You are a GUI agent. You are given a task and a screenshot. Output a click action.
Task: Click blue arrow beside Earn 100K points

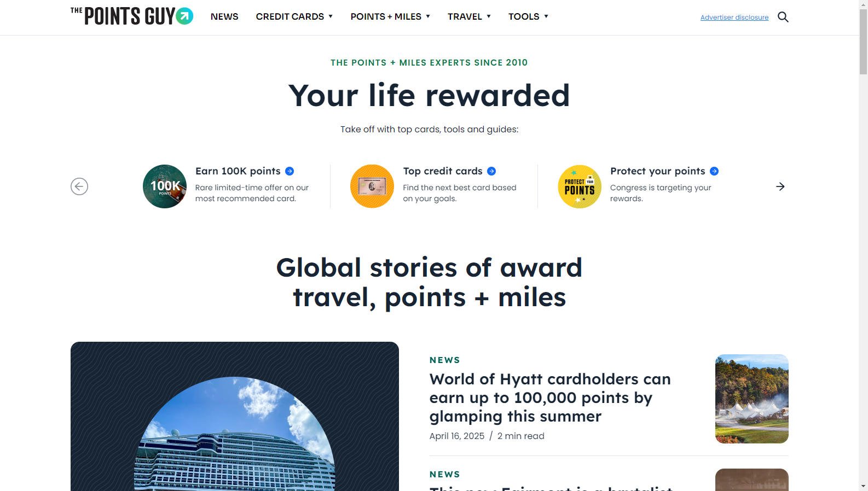290,171
